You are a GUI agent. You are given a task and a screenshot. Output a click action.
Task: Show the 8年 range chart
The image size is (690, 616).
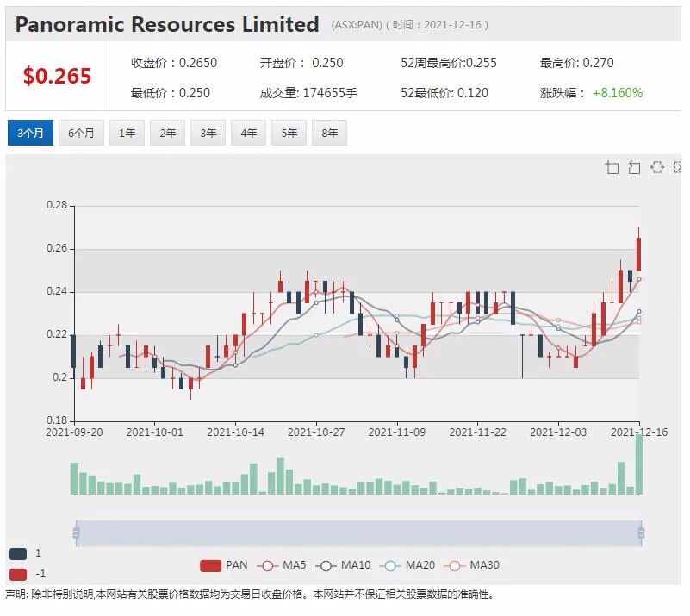pos(330,133)
